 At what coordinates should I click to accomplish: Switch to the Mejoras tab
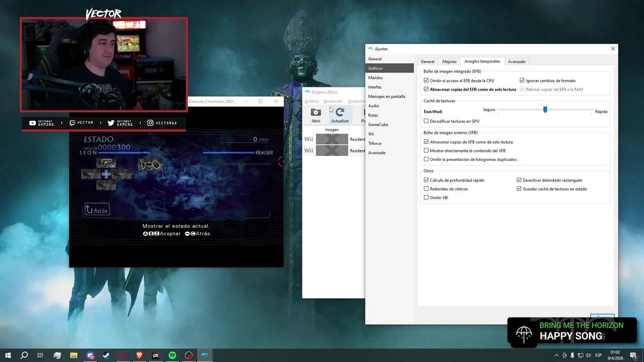tap(449, 61)
